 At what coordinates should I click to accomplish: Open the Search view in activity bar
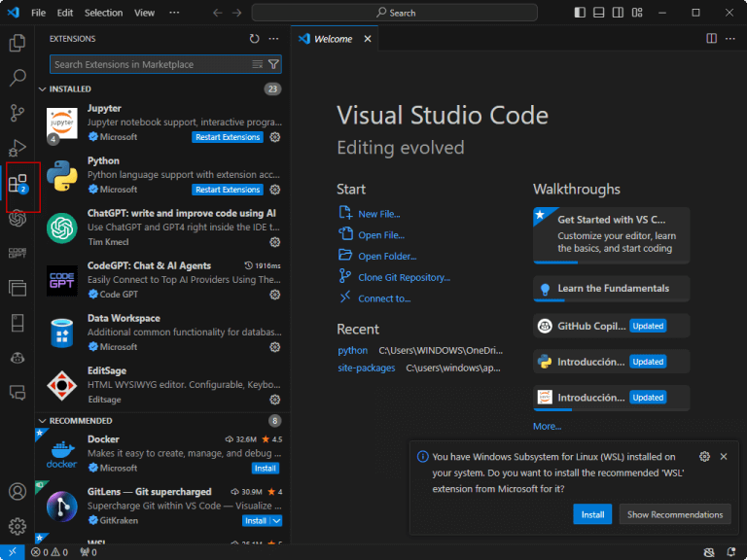(18, 78)
